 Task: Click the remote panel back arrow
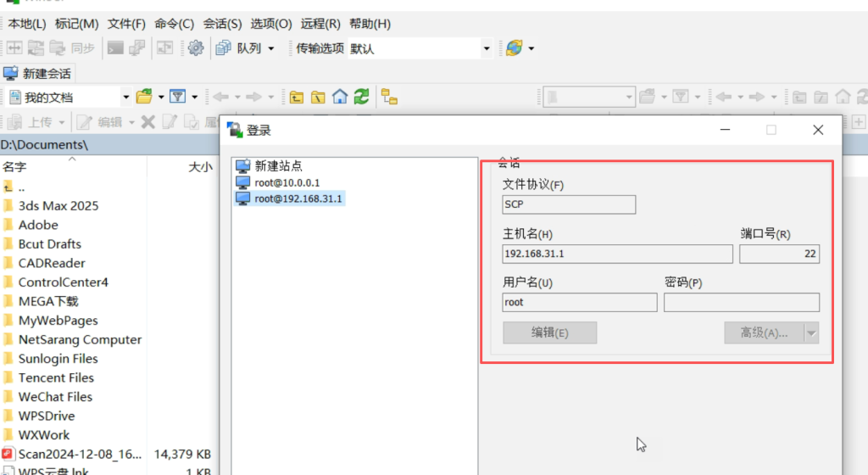pos(724,97)
